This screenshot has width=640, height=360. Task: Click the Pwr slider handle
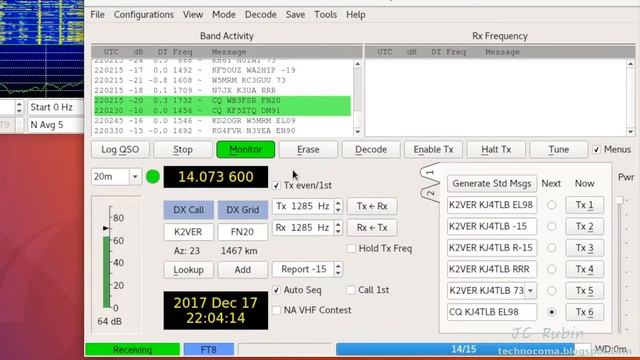coord(620,200)
